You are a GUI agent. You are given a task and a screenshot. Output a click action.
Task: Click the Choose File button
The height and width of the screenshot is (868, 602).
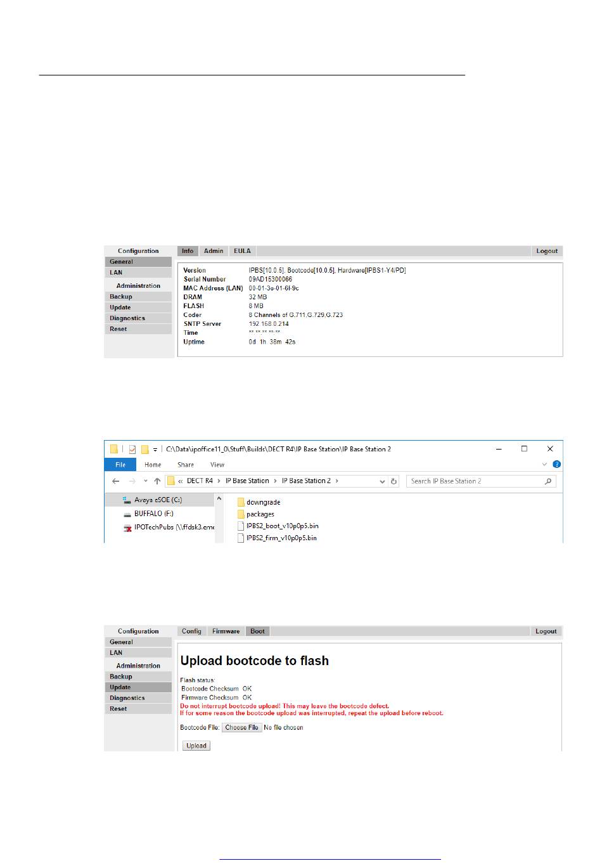(241, 728)
